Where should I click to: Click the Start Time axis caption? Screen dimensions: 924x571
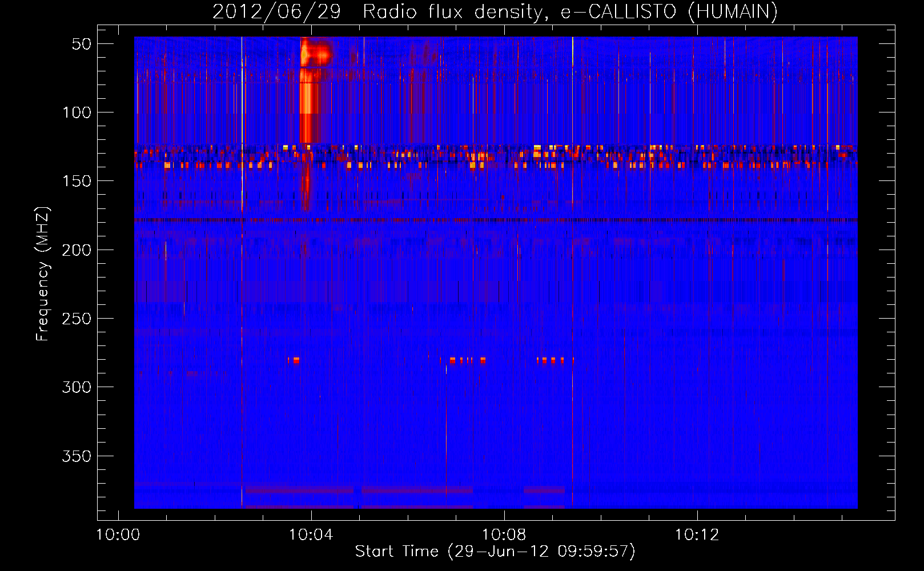(495, 552)
